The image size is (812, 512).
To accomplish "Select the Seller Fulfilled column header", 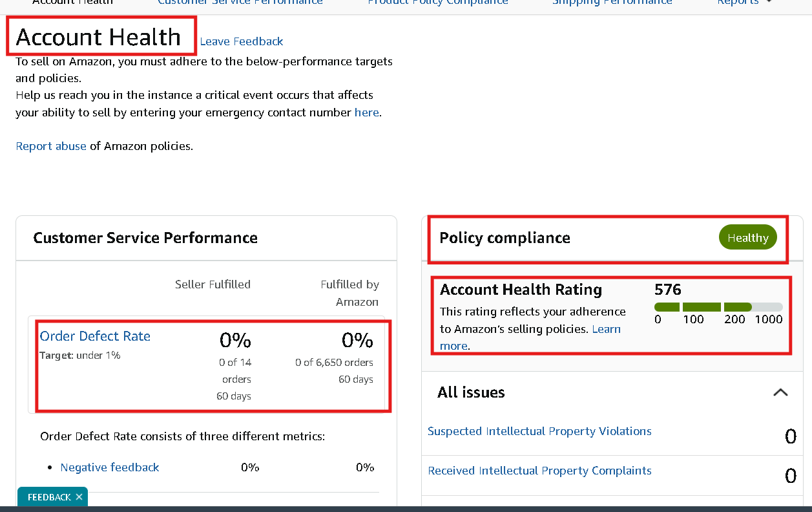I will click(x=213, y=284).
